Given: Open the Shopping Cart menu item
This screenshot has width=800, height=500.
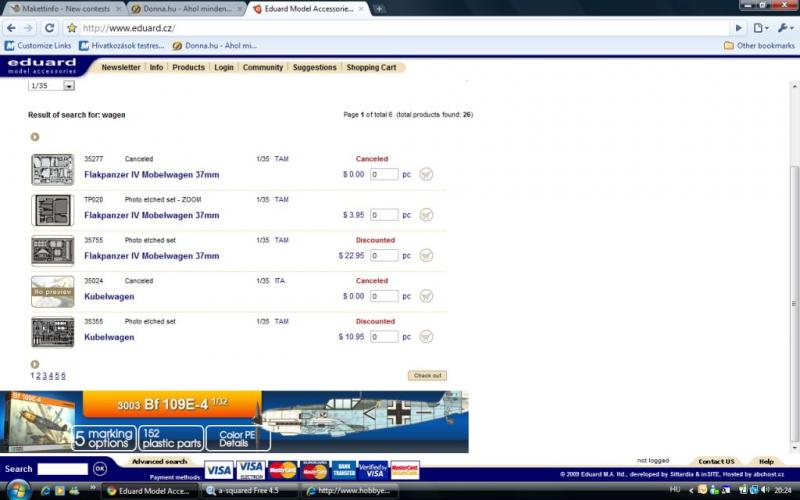Looking at the screenshot, I should [371, 67].
